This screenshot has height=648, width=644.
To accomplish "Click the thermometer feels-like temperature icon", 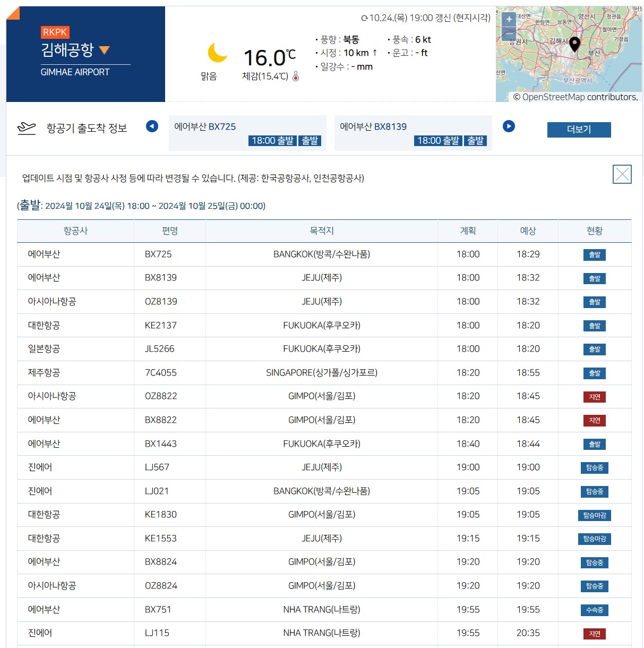I will coord(296,75).
